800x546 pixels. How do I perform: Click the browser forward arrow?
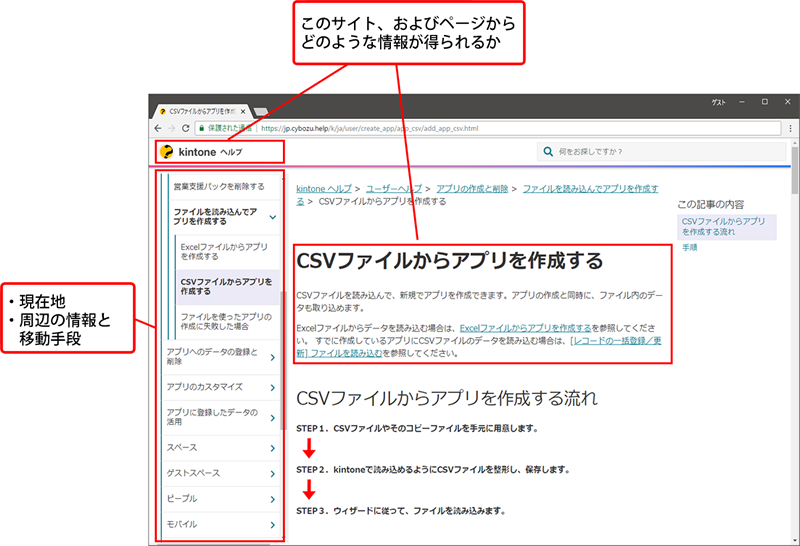[x=171, y=128]
